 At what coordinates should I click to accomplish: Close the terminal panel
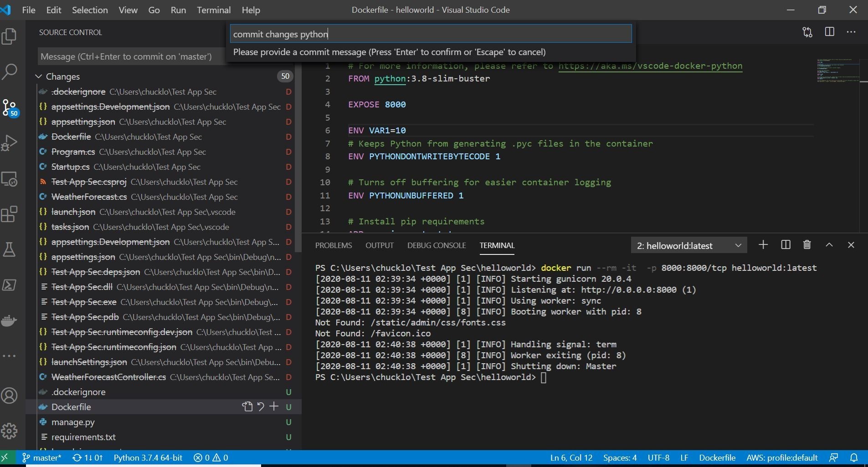(x=851, y=245)
